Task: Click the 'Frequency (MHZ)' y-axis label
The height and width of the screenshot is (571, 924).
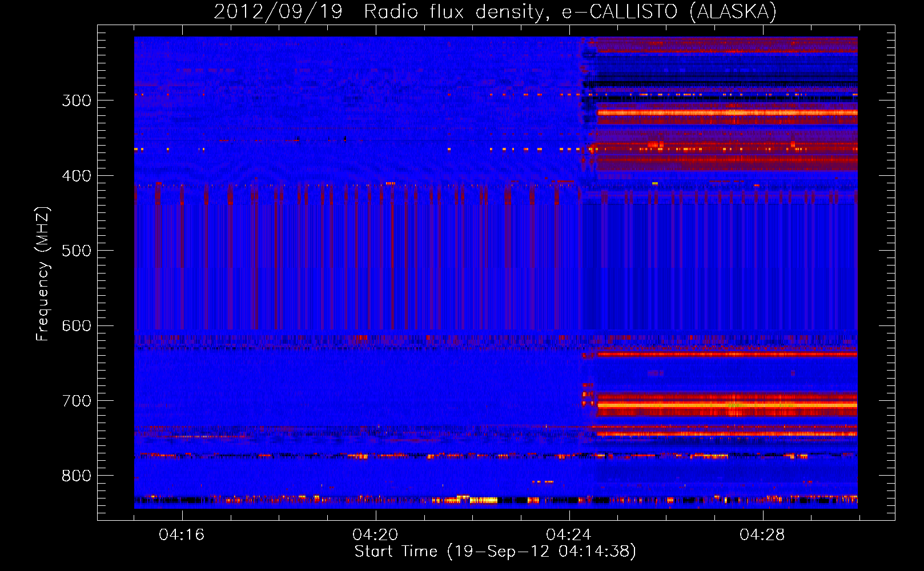Action: 43,274
